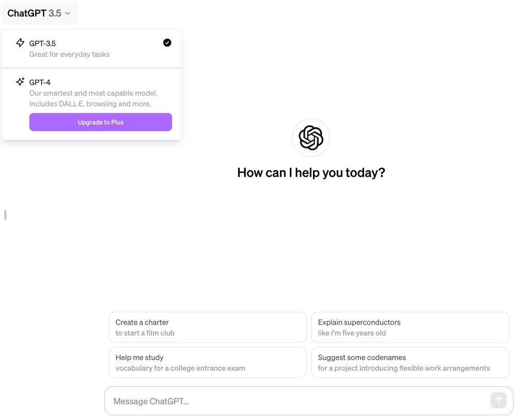
Task: Toggle the GPT-3.5 selected checkmark
Action: (x=167, y=43)
